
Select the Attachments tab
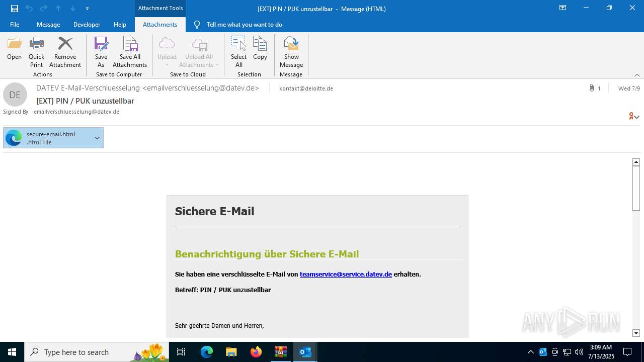(160, 24)
